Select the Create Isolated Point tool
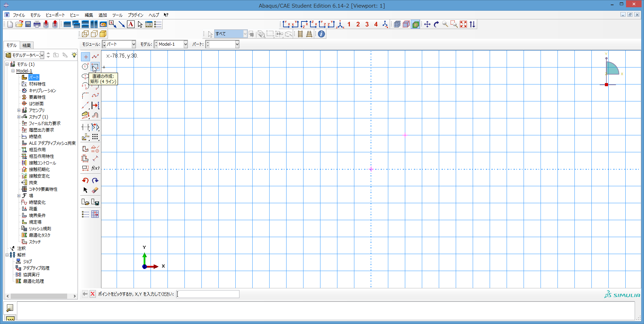Screen dimensions: 644x324 [x=85, y=56]
